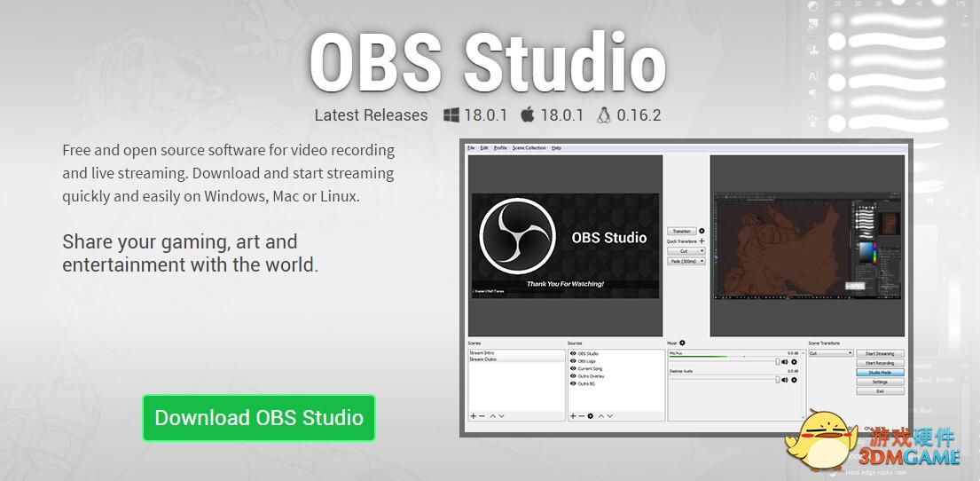Open the File menu in OBS

tap(471, 148)
